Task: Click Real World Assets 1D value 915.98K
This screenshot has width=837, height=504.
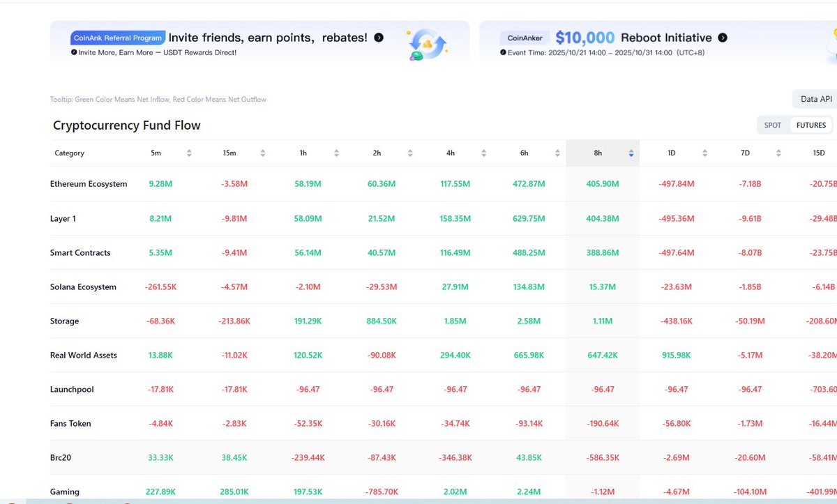Action: click(x=677, y=356)
